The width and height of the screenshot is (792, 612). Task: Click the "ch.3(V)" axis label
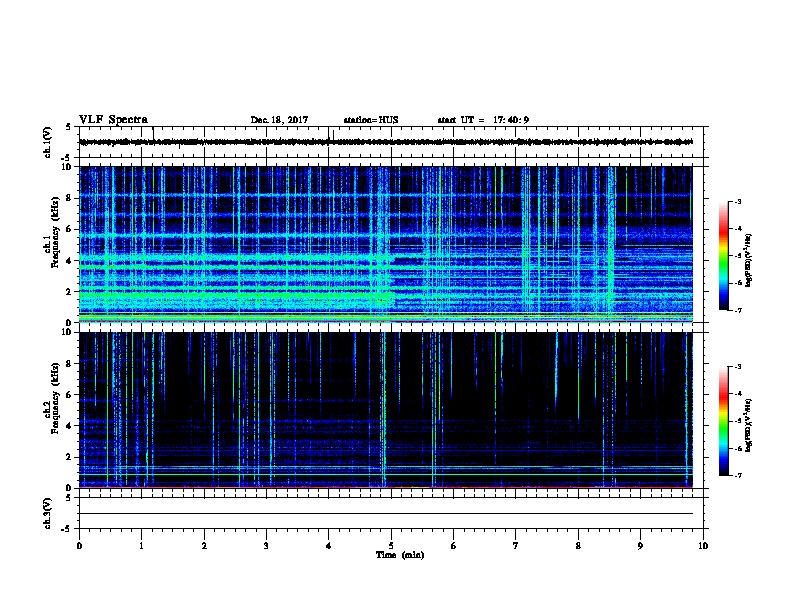tap(48, 513)
